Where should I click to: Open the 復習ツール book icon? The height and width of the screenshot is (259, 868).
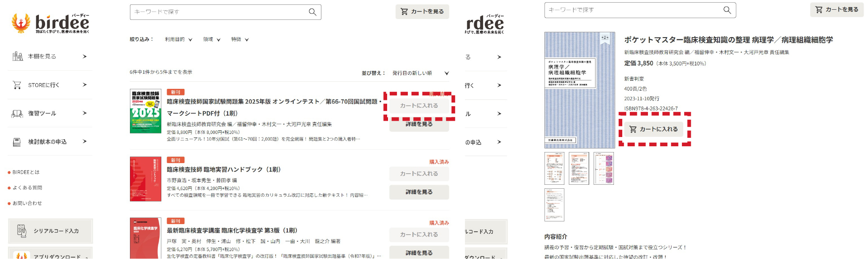(17, 114)
